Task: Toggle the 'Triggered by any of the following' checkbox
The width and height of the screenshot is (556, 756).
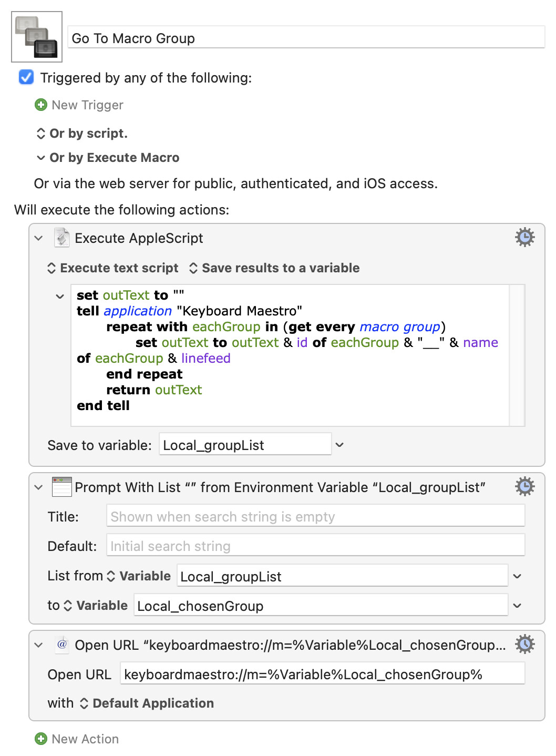Action: tap(26, 78)
